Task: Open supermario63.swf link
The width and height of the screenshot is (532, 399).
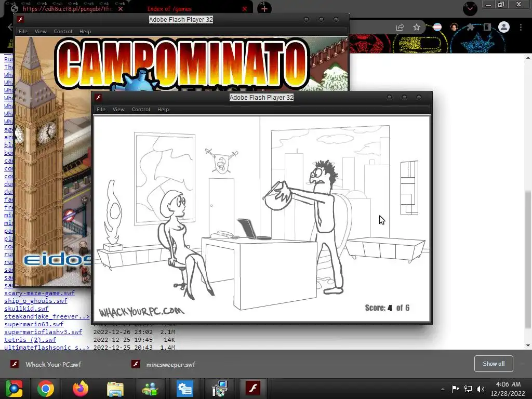Action: pos(34,324)
